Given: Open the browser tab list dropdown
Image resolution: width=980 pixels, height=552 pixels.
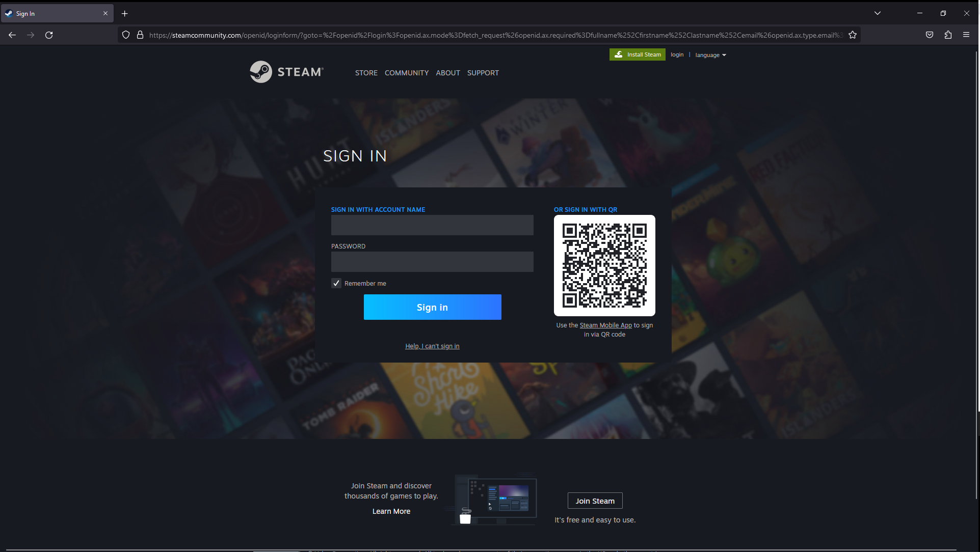Looking at the screenshot, I should pos(877,12).
